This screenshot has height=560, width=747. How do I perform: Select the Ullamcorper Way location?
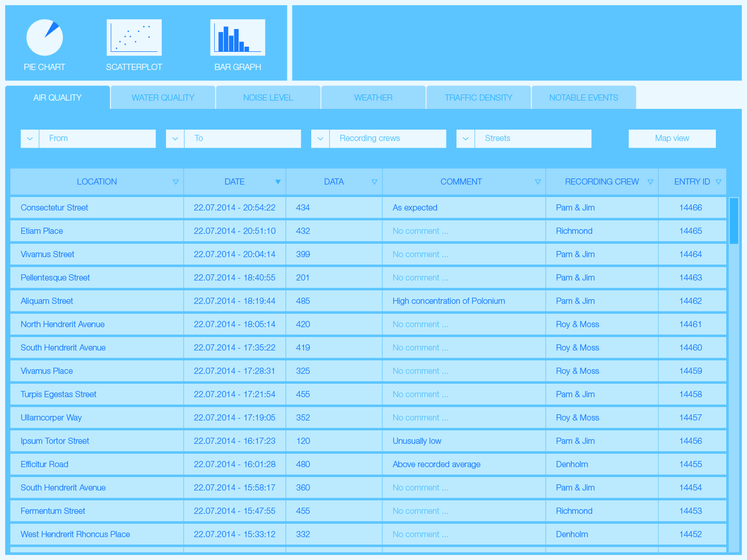coord(51,418)
